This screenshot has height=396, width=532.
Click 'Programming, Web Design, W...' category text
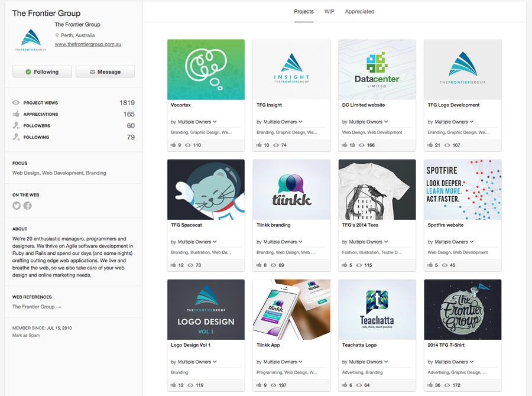(x=287, y=372)
